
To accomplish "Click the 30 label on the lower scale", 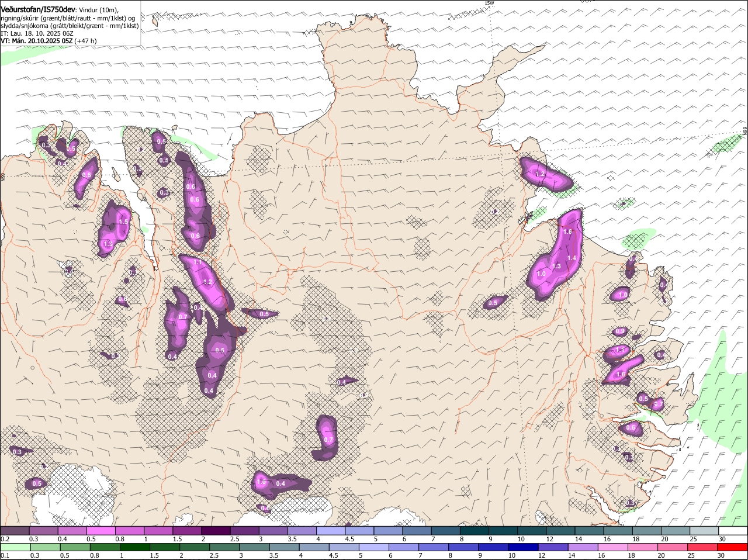I will click(x=721, y=555).
